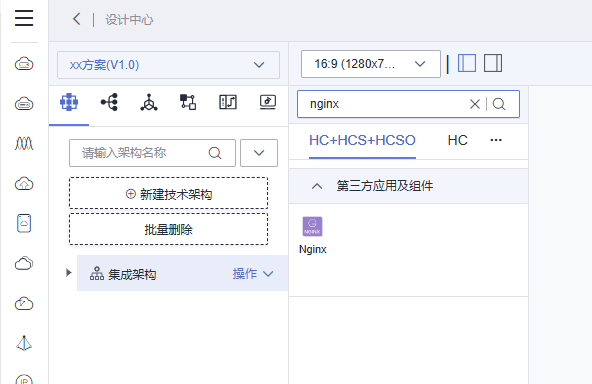
Task: Select the Nginx component icon
Action: pyautogui.click(x=312, y=226)
